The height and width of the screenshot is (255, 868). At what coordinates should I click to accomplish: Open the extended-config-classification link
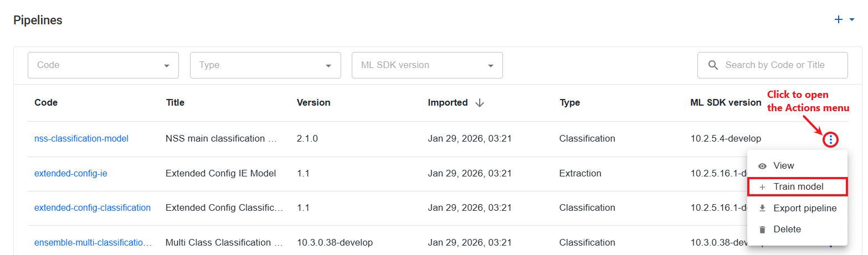click(x=93, y=208)
